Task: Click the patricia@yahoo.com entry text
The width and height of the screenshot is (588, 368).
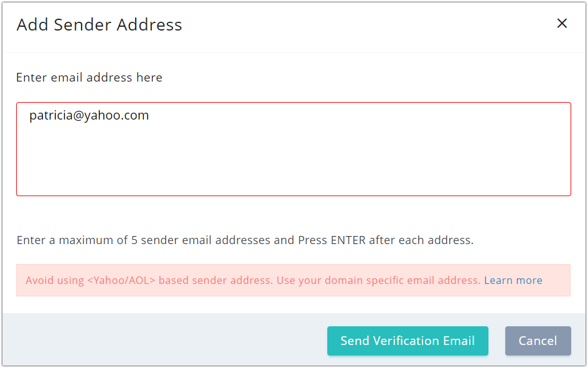Action: 89,116
